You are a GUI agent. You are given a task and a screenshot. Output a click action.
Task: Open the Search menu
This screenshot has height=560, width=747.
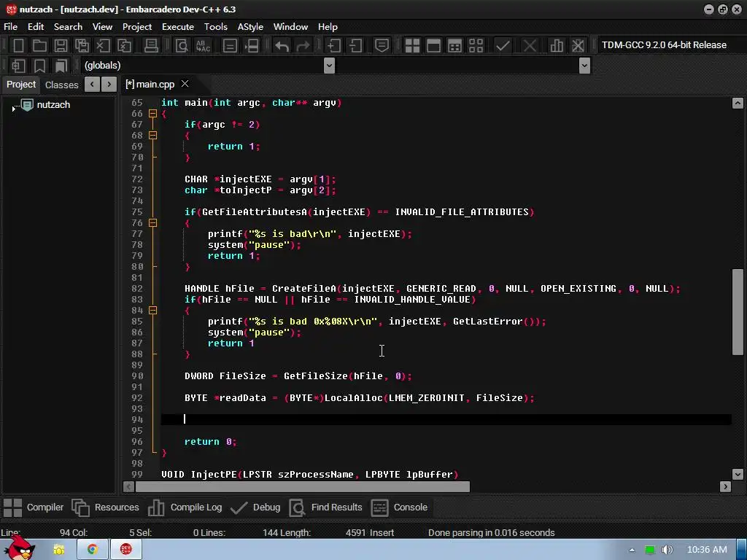(68, 27)
